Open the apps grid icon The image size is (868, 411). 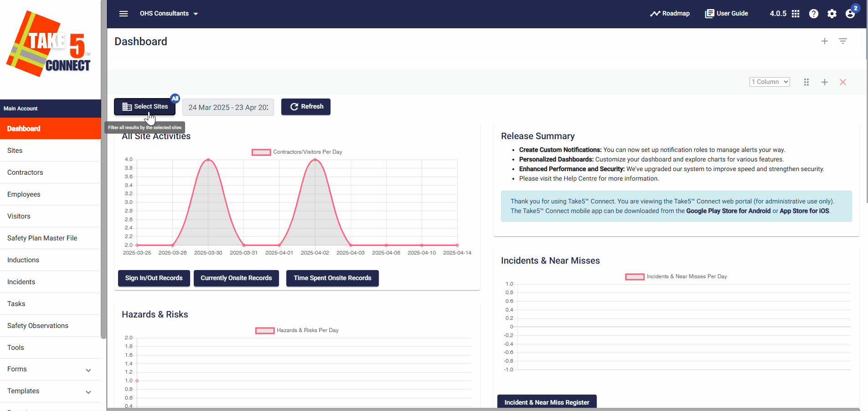tap(796, 14)
